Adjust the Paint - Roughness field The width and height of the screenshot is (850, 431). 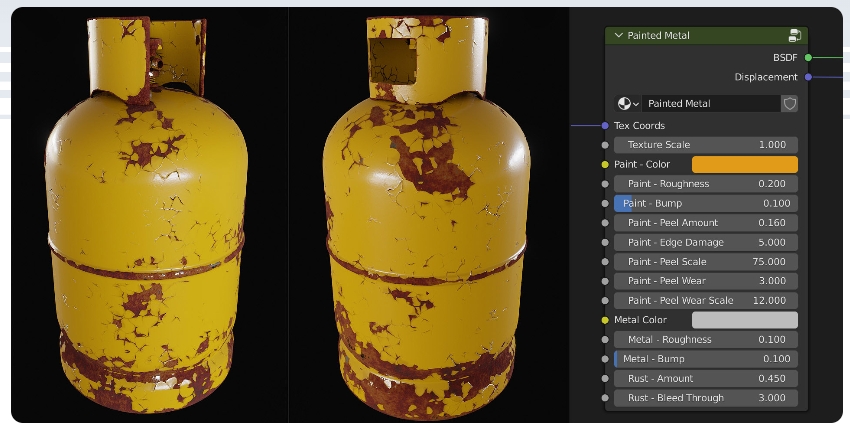tap(706, 184)
